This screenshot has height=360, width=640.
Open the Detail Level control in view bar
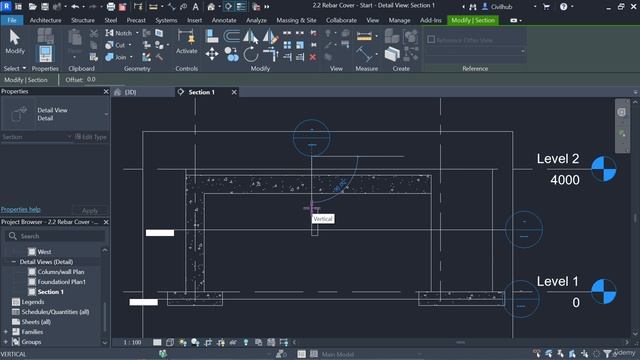pyautogui.click(x=157, y=342)
